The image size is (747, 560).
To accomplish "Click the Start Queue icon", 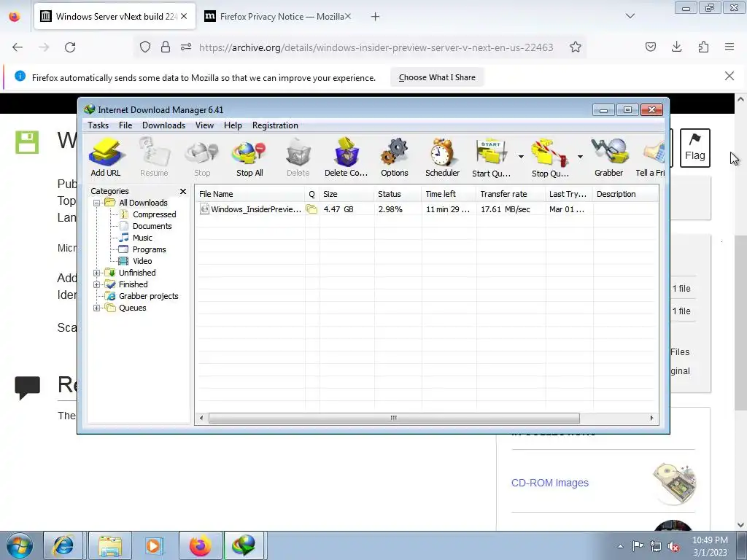I will click(491, 157).
